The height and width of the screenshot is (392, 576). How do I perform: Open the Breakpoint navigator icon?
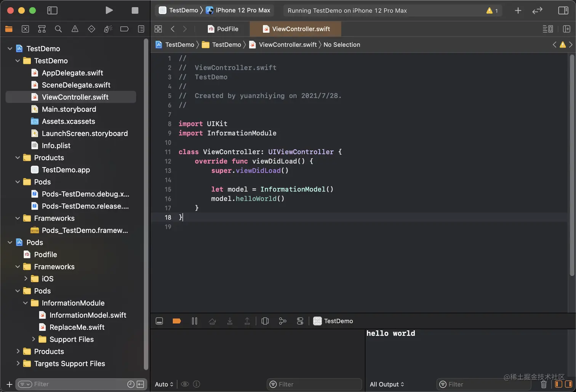[x=124, y=29]
